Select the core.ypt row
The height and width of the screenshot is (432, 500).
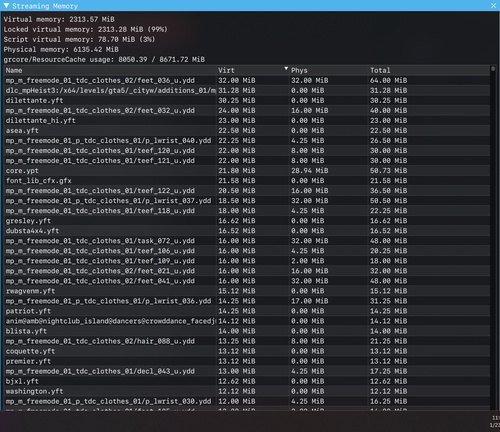[x=247, y=171]
